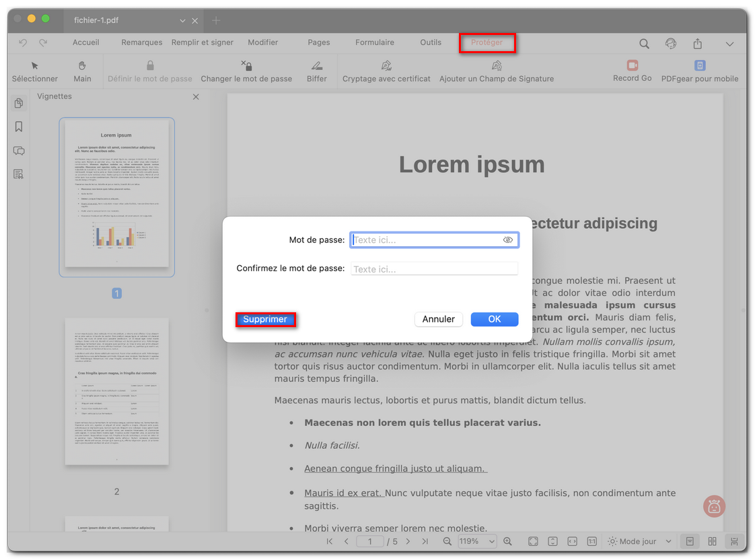Open PDFgear pour mobile
This screenshot has height=560, width=755.
[x=700, y=71]
